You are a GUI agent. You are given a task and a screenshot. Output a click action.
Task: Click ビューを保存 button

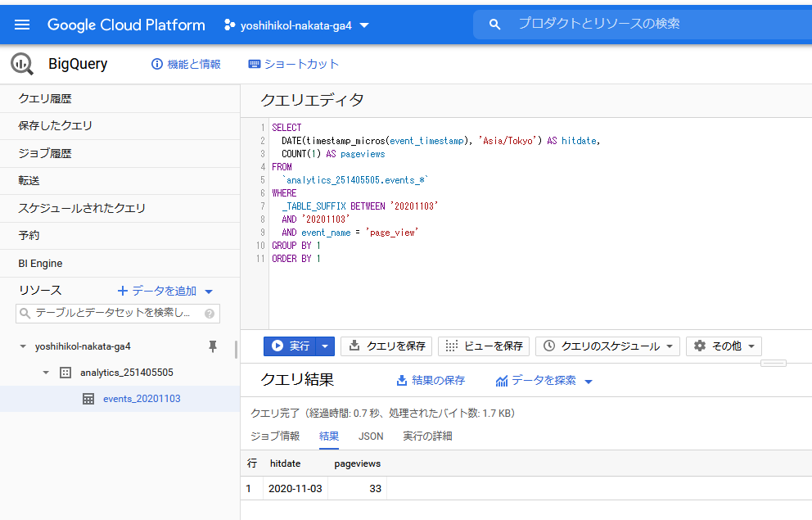(484, 346)
